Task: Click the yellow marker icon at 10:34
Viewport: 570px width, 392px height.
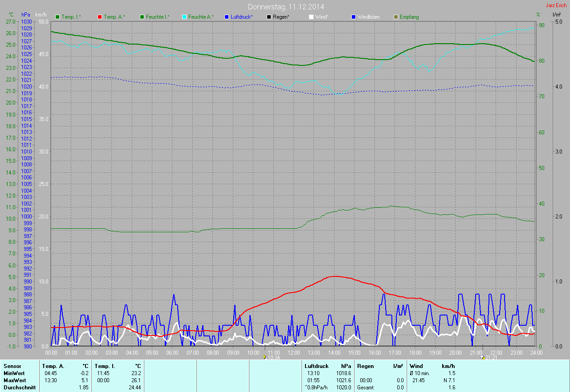Action: (x=265, y=357)
